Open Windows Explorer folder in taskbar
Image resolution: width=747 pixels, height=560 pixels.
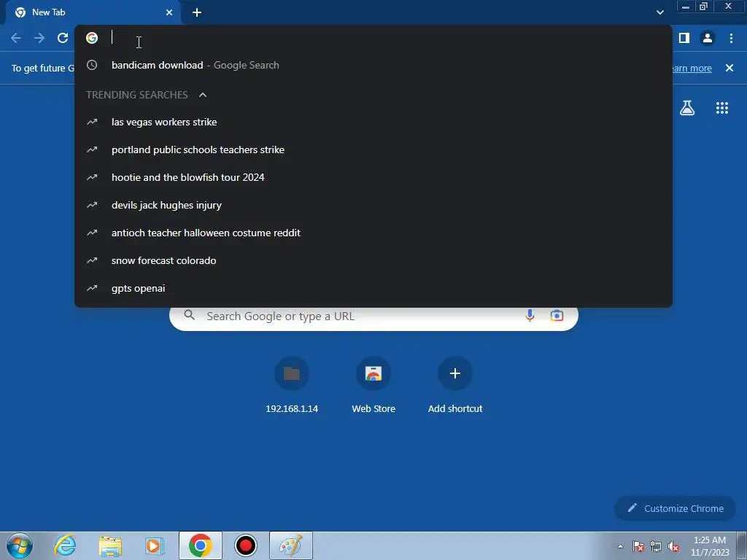point(110,545)
